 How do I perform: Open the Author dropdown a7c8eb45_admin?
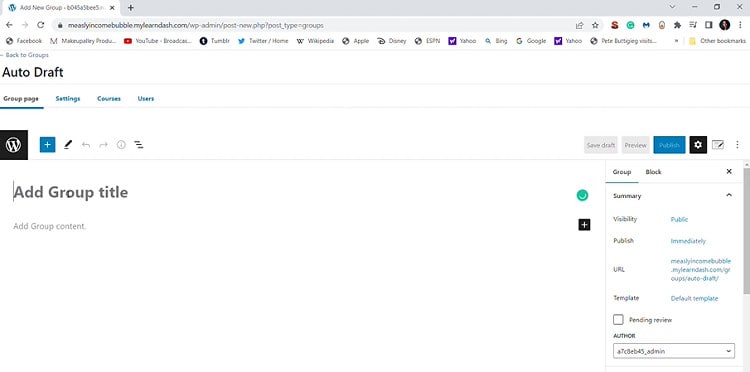[673, 351]
